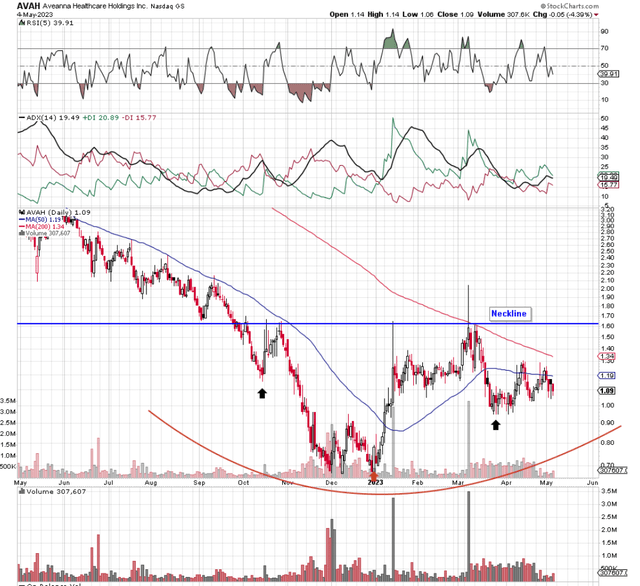Image resolution: width=640 pixels, height=586 pixels.
Task: Click the 15.77 -DI value tag on the axis
Action: [x=608, y=185]
